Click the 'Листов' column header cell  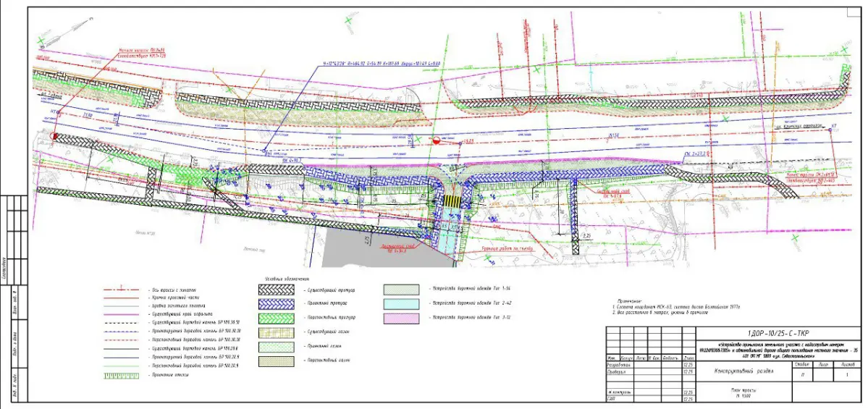(847, 365)
